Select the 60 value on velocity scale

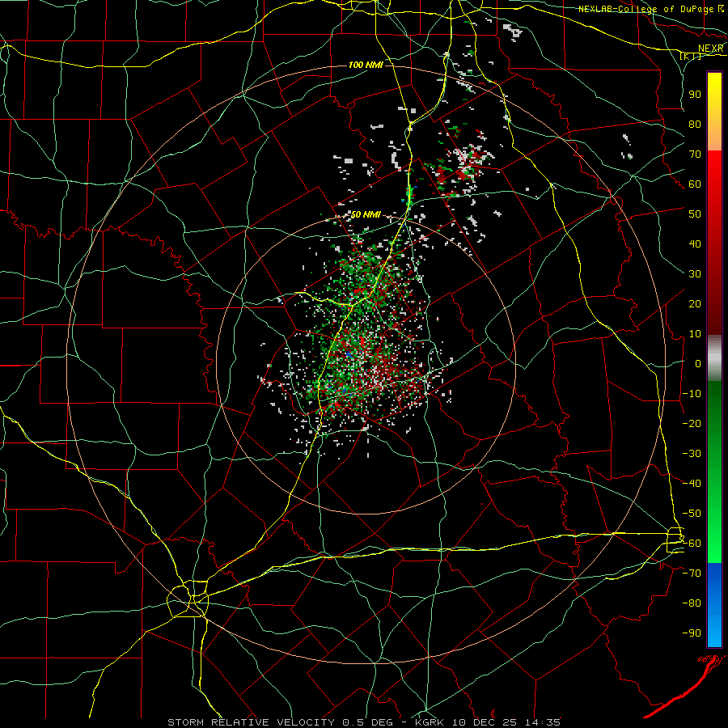point(695,184)
